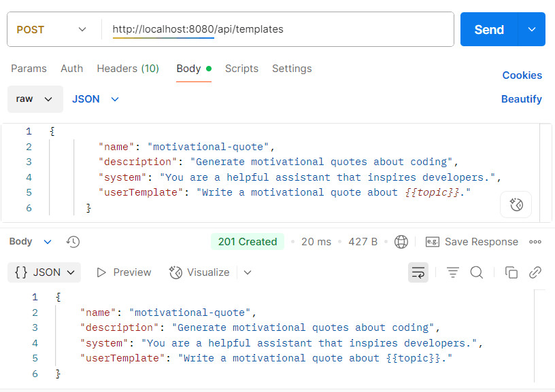The height and width of the screenshot is (392, 555).
Task: Open the response history clock icon
Action: [73, 242]
